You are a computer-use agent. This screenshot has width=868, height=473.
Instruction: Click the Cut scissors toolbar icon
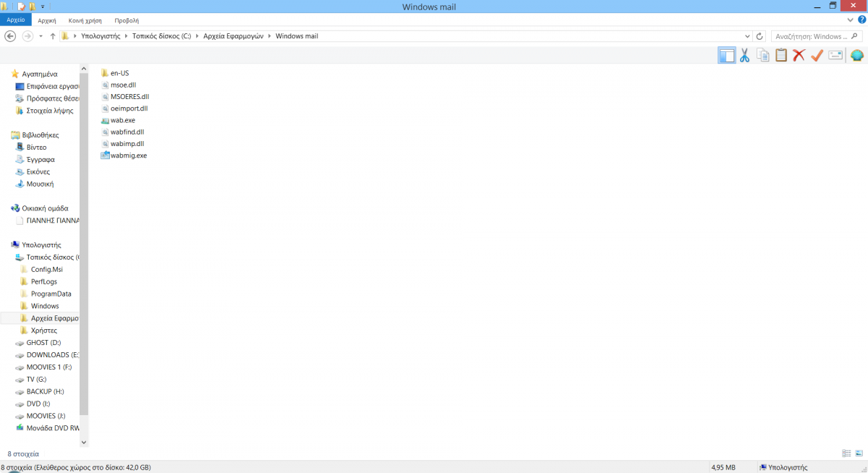pyautogui.click(x=744, y=55)
